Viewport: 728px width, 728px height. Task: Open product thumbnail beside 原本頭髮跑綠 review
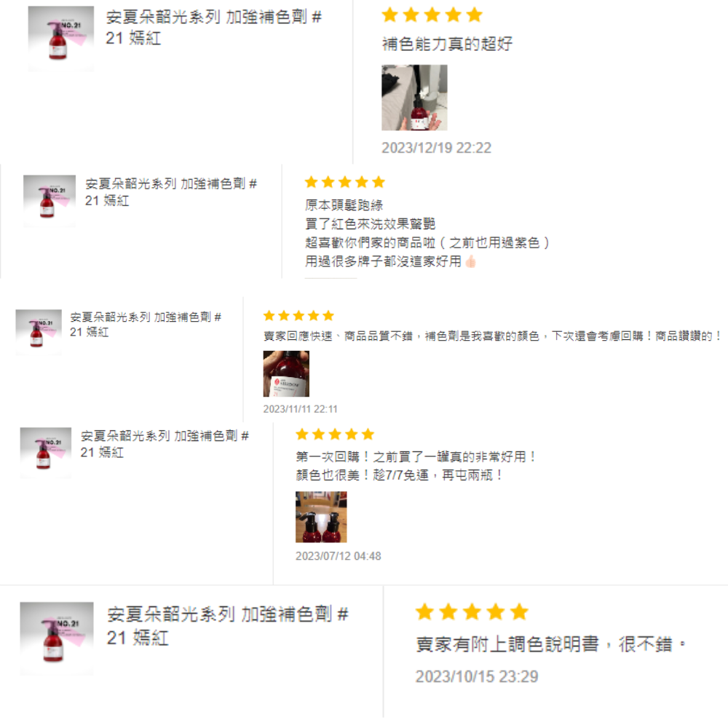(x=50, y=201)
